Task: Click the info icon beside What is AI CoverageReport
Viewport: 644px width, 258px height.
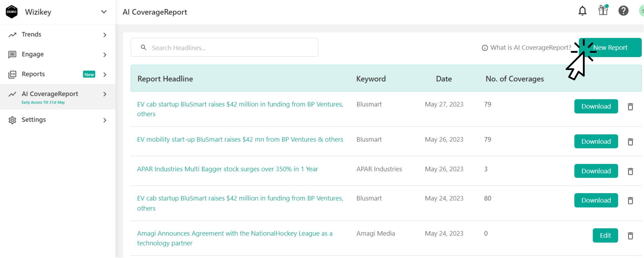Action: click(485, 48)
